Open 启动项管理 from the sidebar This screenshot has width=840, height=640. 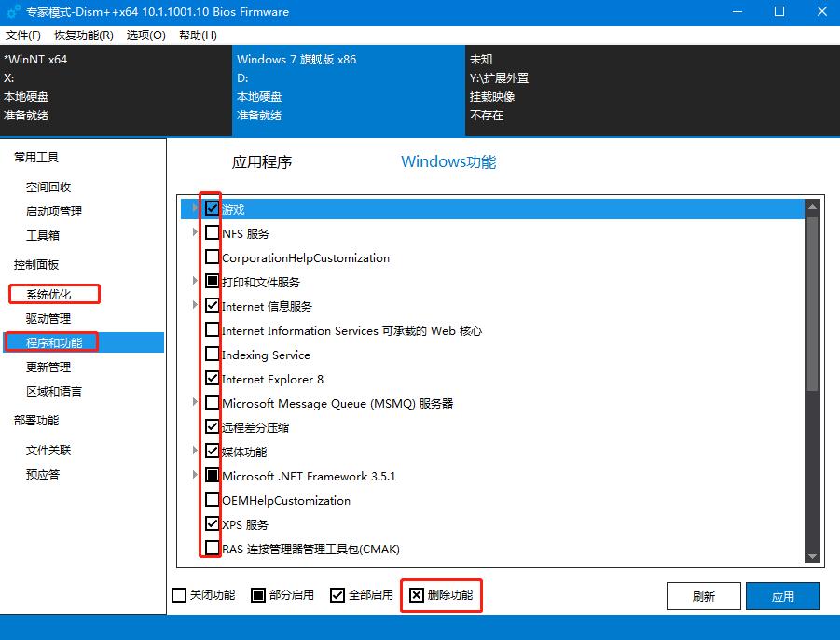click(x=55, y=211)
